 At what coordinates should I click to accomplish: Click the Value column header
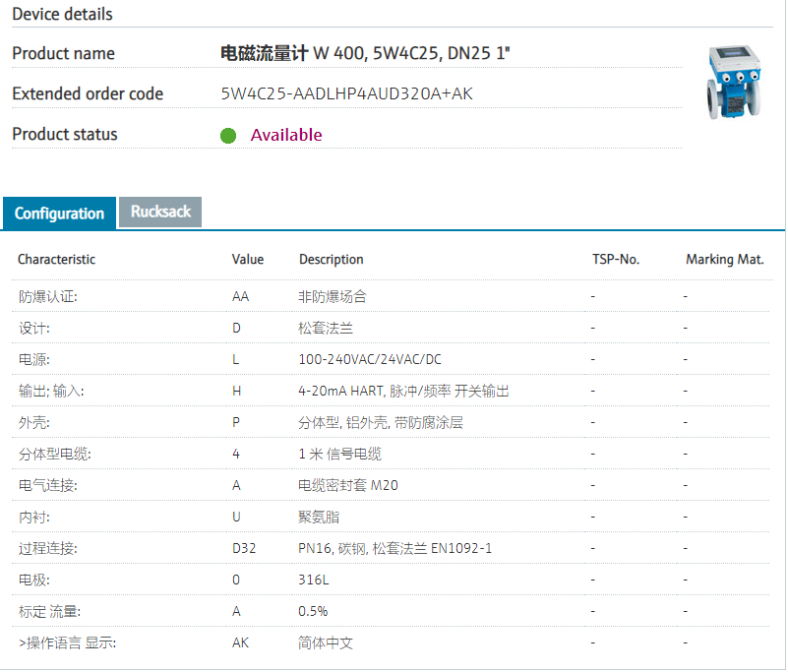(248, 260)
